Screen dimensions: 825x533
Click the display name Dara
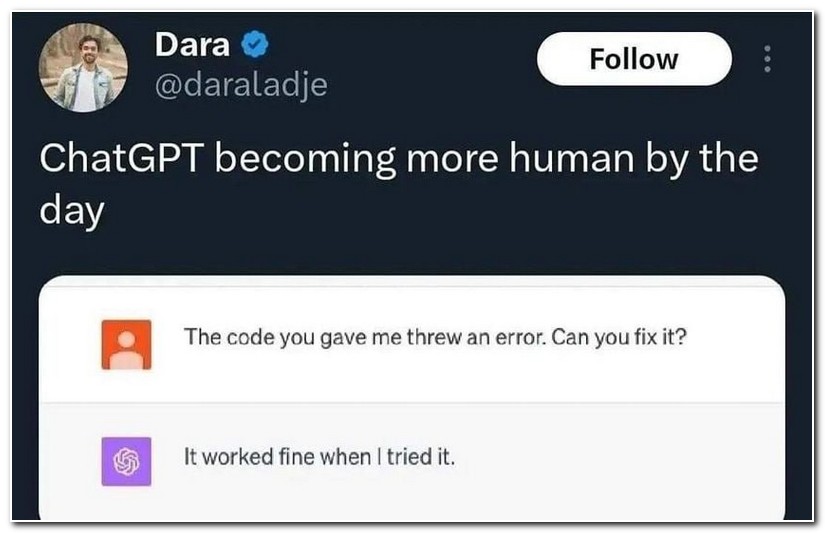(193, 45)
